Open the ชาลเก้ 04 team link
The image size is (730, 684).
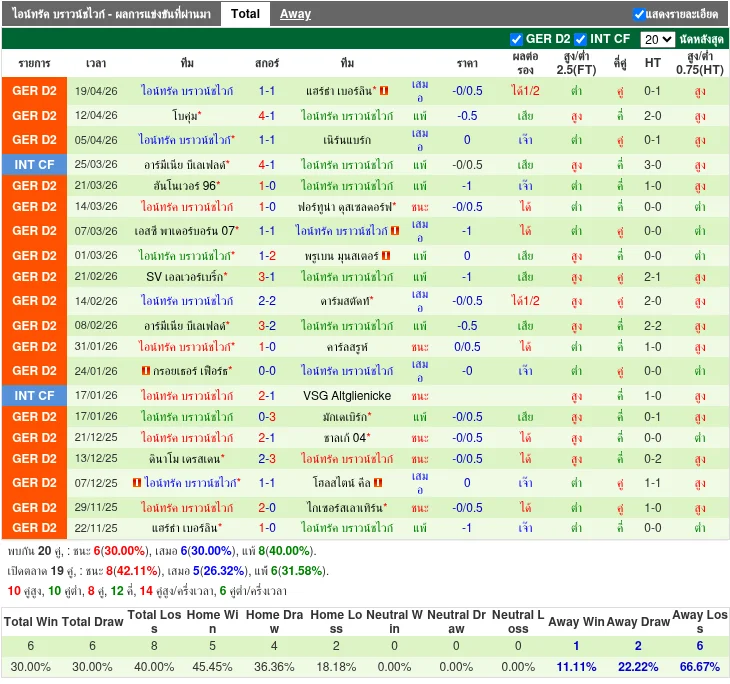click(347, 438)
